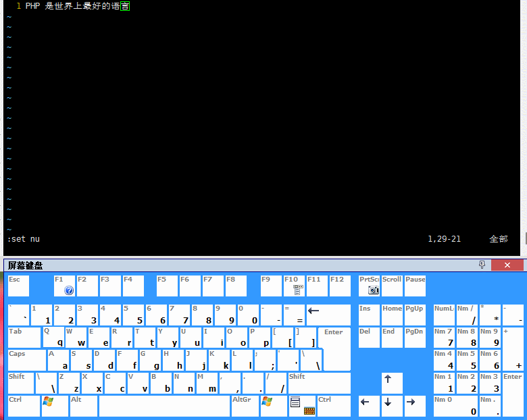Click the context menu key
Image resolution: width=527 pixels, height=420 pixels.
(295, 402)
